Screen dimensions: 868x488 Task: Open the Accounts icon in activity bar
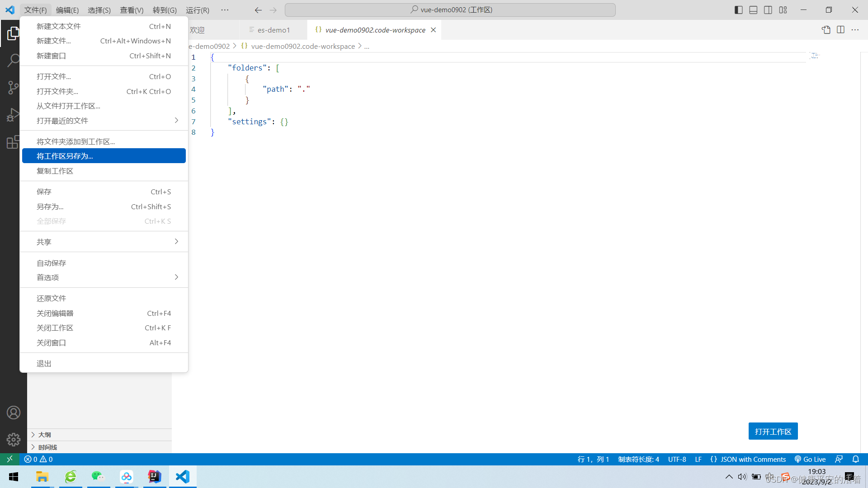[x=14, y=413]
